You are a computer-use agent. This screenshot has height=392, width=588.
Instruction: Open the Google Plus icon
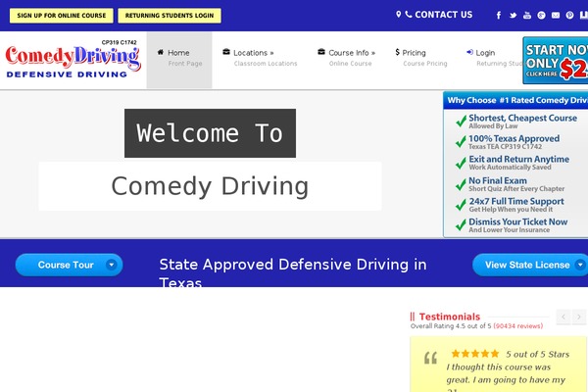(541, 16)
